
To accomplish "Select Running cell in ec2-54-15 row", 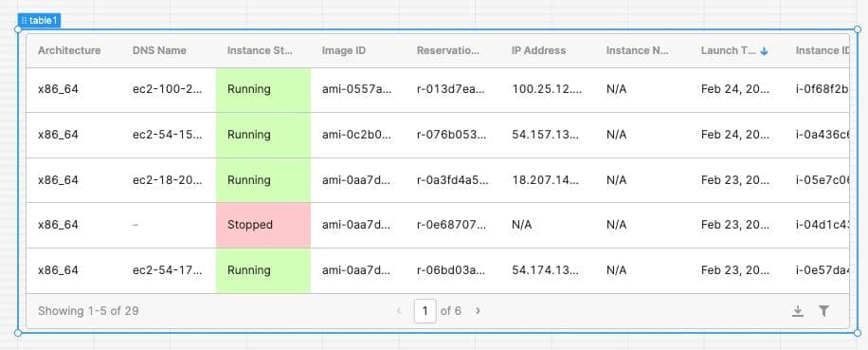I will point(263,135).
